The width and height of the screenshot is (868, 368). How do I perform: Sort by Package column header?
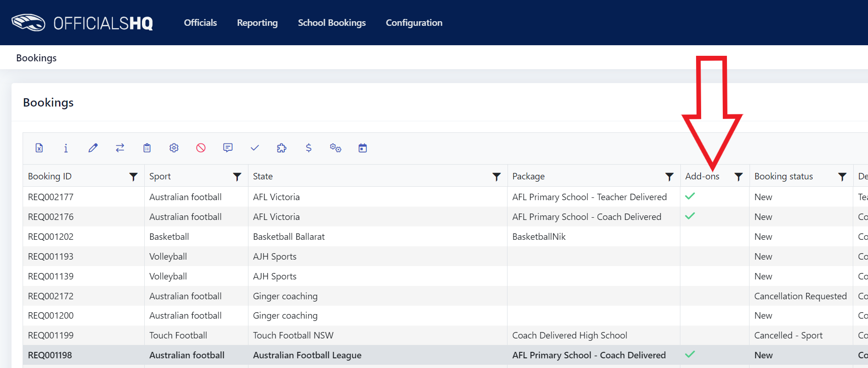528,176
